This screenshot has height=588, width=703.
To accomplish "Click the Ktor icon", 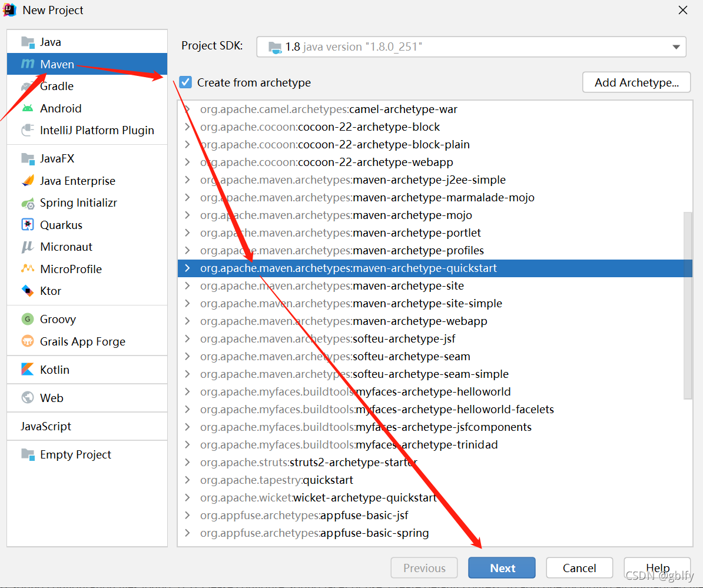I will [x=28, y=291].
